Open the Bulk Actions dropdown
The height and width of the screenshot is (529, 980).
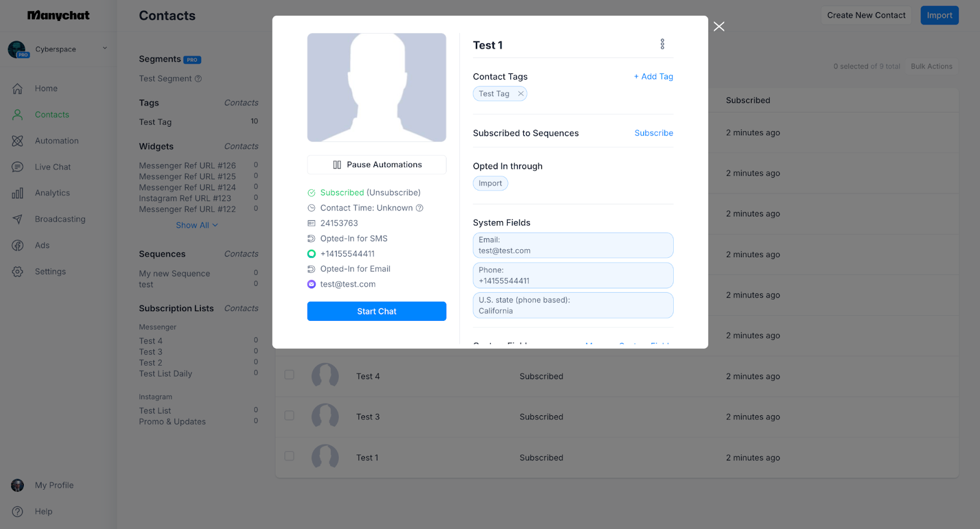point(931,67)
